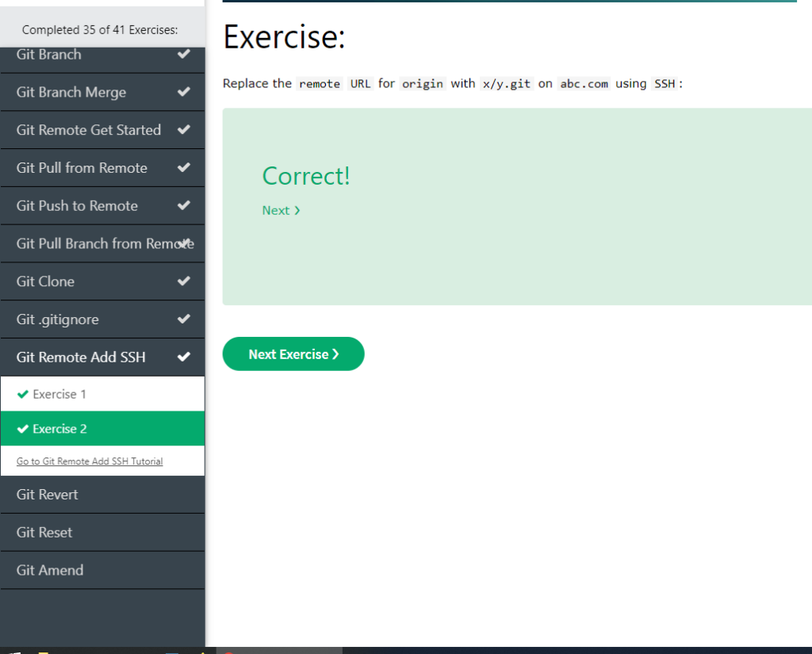
Task: Open the Git Remote Get Started section
Action: (x=102, y=130)
